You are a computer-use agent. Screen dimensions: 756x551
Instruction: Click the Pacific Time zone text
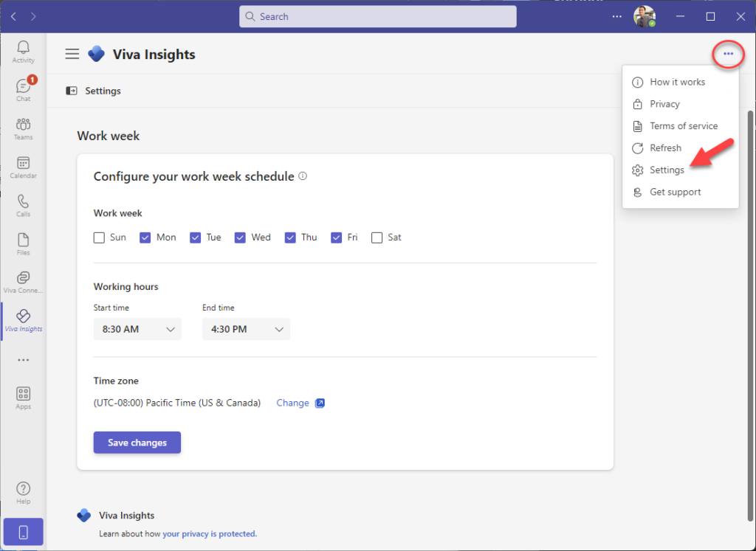pos(177,403)
